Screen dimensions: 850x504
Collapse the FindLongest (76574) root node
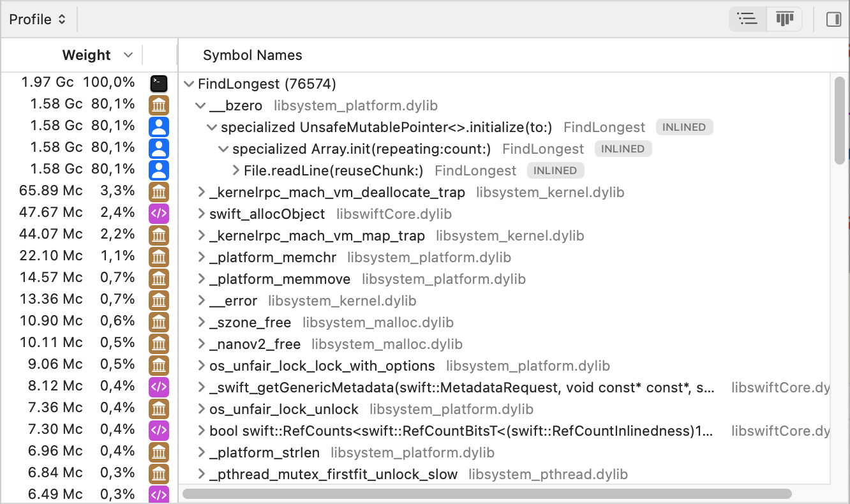coord(189,84)
